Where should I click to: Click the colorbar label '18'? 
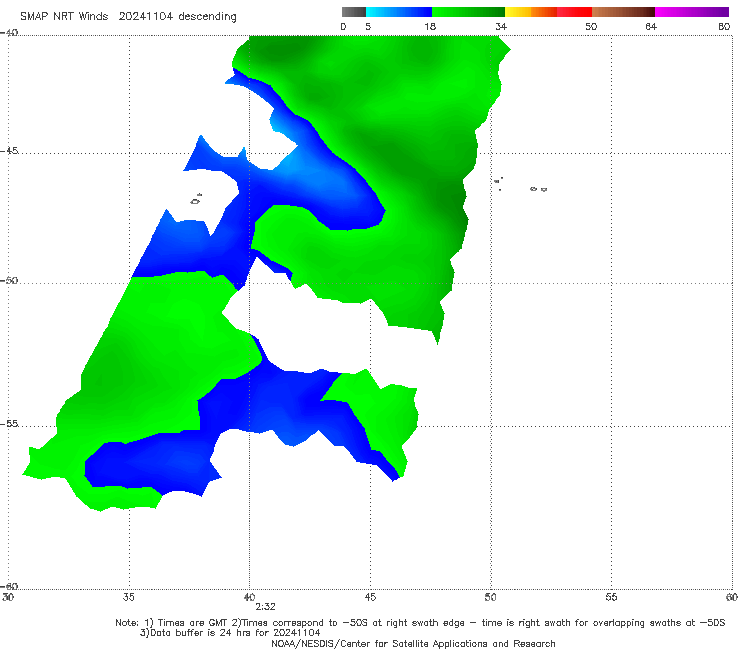430,26
